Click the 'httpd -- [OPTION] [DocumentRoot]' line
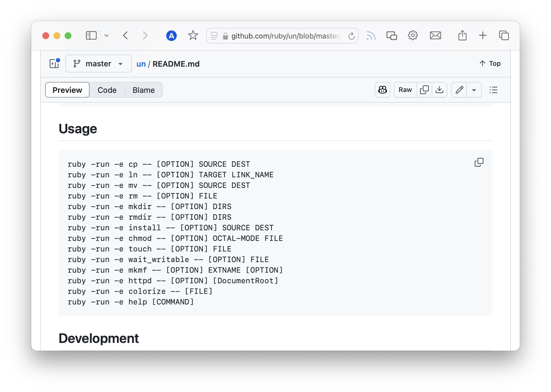Viewport: 551px width, 392px height. click(x=173, y=281)
